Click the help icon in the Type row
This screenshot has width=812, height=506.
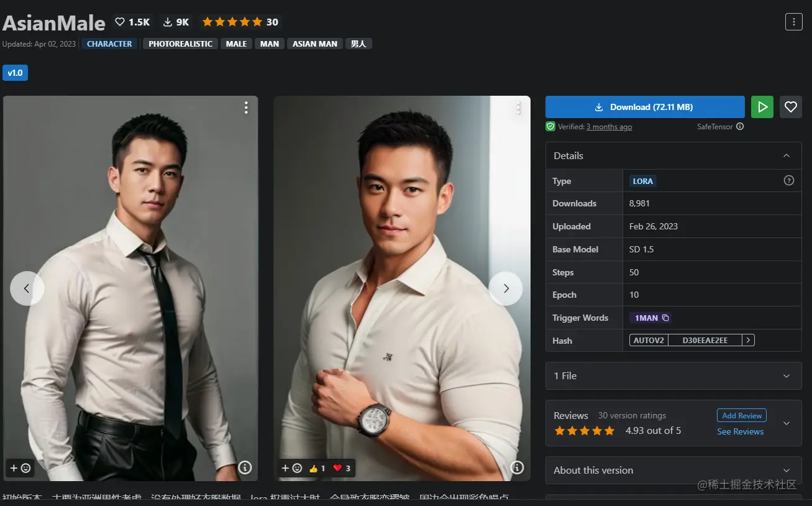tap(789, 180)
